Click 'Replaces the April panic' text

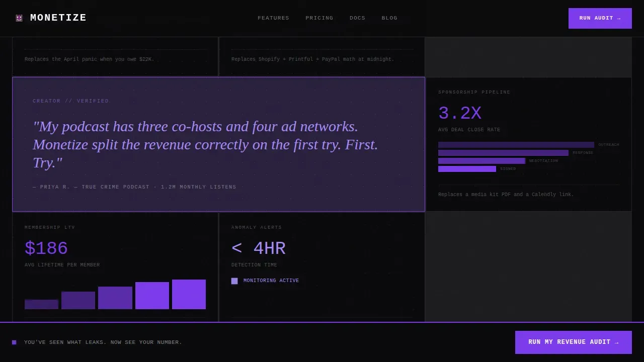[x=90, y=59]
